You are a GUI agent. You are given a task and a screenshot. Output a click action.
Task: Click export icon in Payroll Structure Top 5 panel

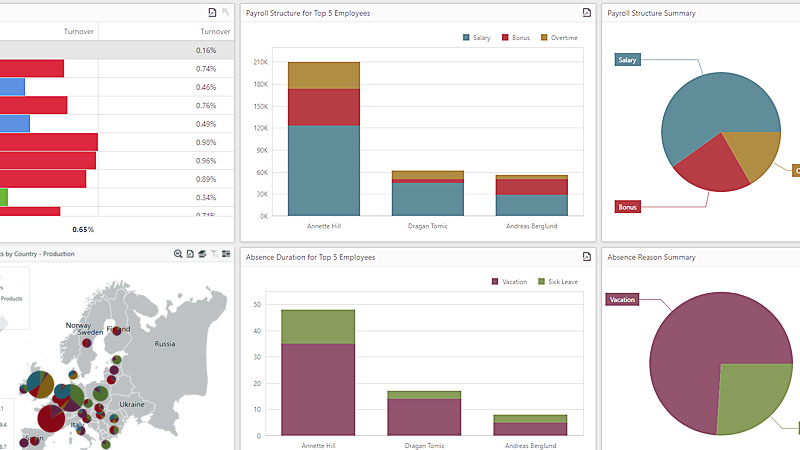(587, 12)
